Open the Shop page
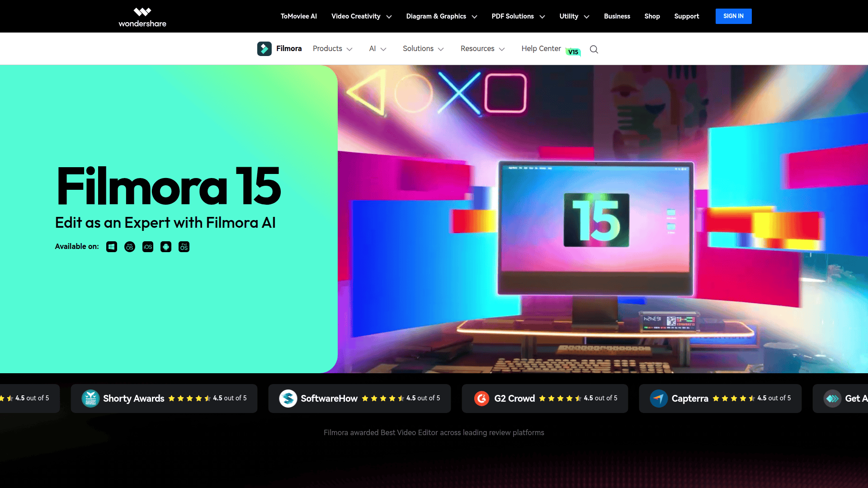This screenshot has width=868, height=488. (x=652, y=16)
